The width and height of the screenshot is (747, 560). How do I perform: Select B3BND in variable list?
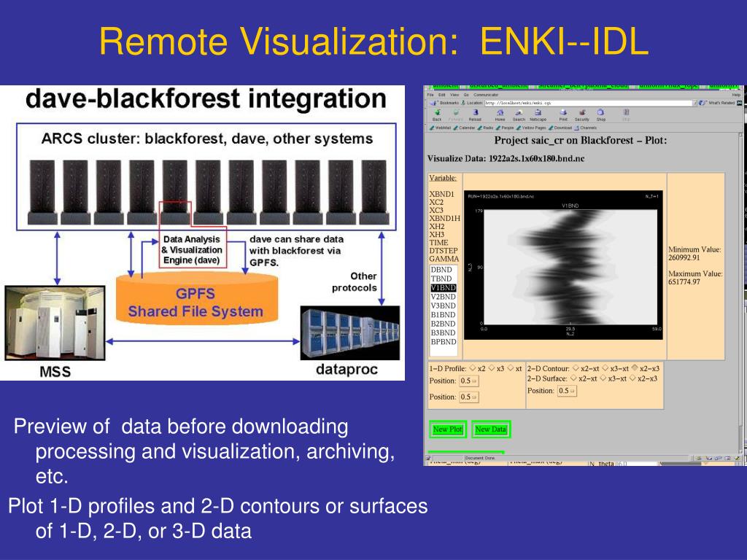(443, 332)
